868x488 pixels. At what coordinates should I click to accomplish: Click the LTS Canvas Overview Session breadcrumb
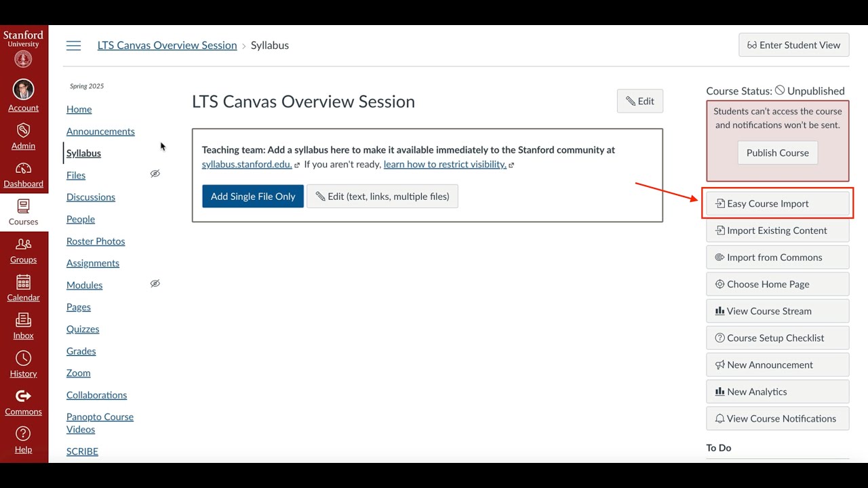pyautogui.click(x=167, y=45)
